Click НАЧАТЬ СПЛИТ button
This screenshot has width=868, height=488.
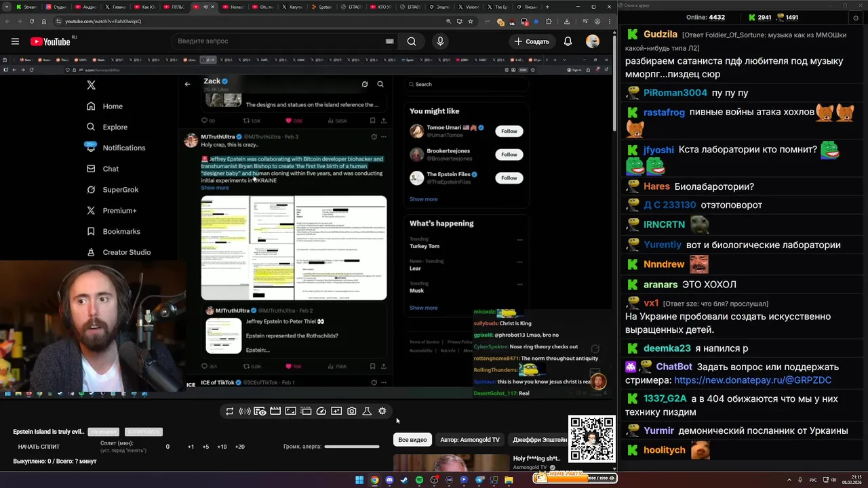39,447
